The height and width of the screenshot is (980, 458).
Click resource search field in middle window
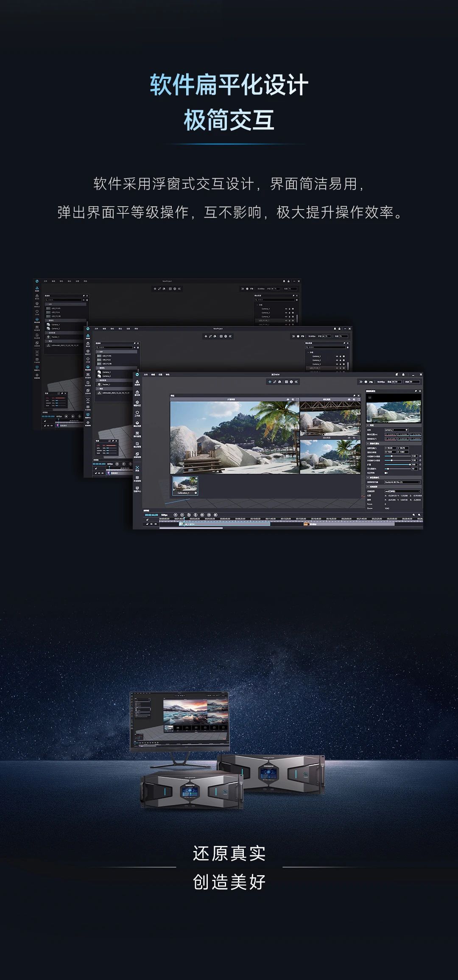click(x=114, y=347)
